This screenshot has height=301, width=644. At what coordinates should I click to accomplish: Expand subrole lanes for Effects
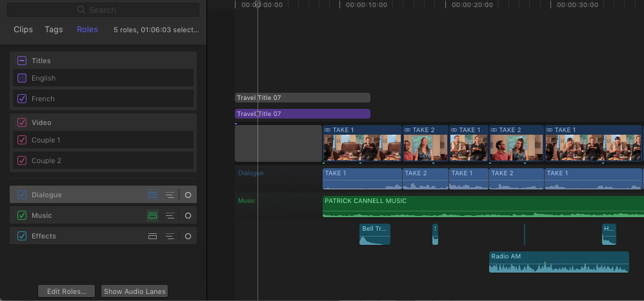170,236
